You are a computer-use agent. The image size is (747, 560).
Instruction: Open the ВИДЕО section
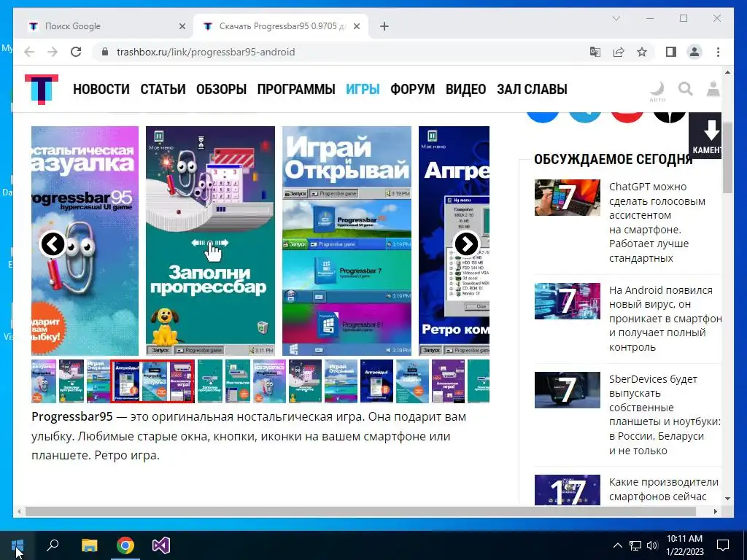pyautogui.click(x=466, y=89)
